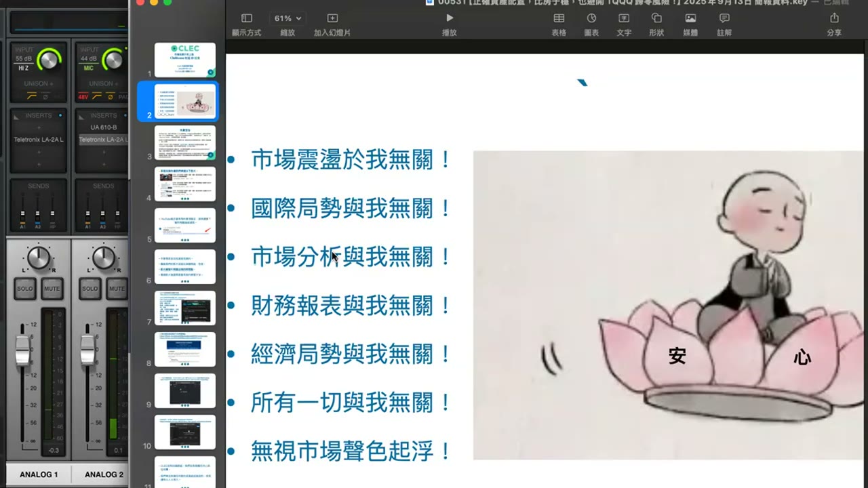The height and width of the screenshot is (488, 868).
Task: Insert a table using 表格 icon
Action: point(559,18)
